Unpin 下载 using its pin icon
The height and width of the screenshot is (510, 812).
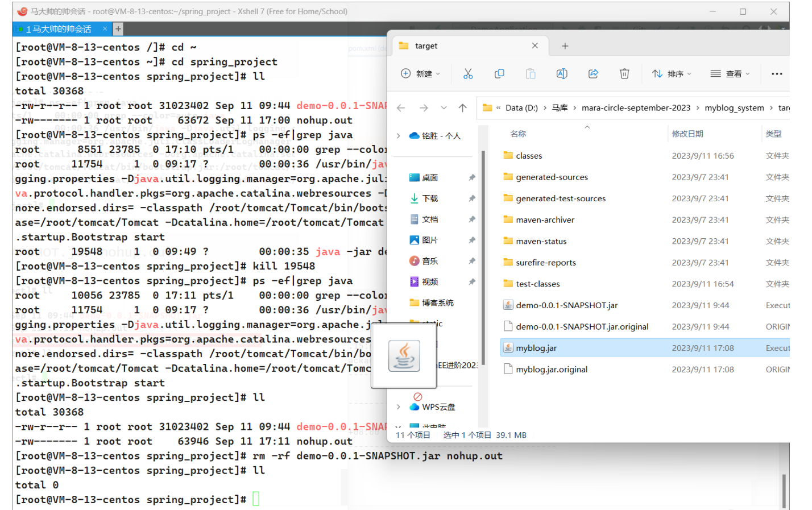471,198
